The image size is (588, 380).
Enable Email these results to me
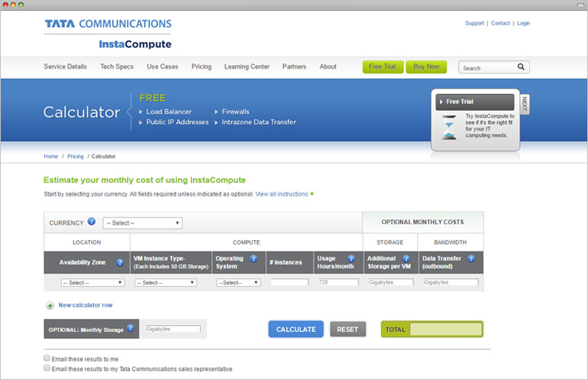point(47,359)
